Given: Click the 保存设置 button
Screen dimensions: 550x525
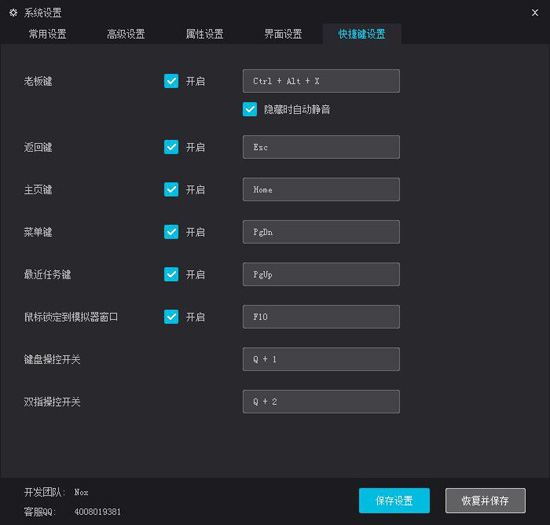Looking at the screenshot, I should pos(394,500).
